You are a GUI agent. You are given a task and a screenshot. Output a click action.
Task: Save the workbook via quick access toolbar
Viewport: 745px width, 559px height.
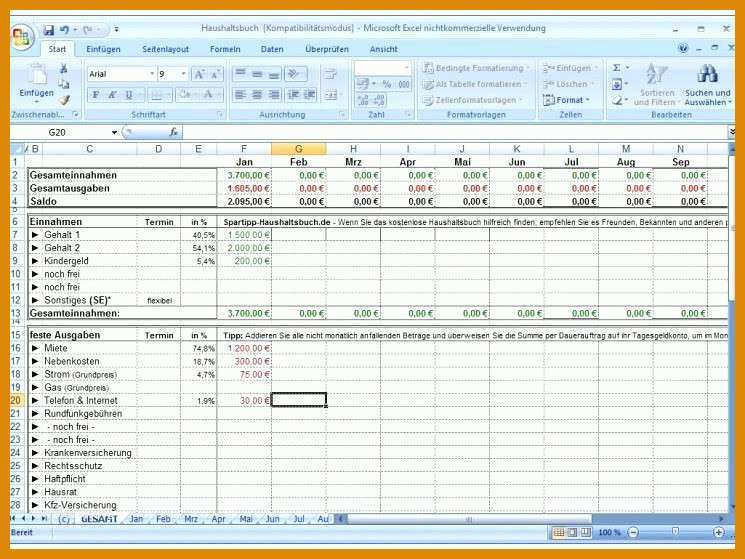[48, 30]
